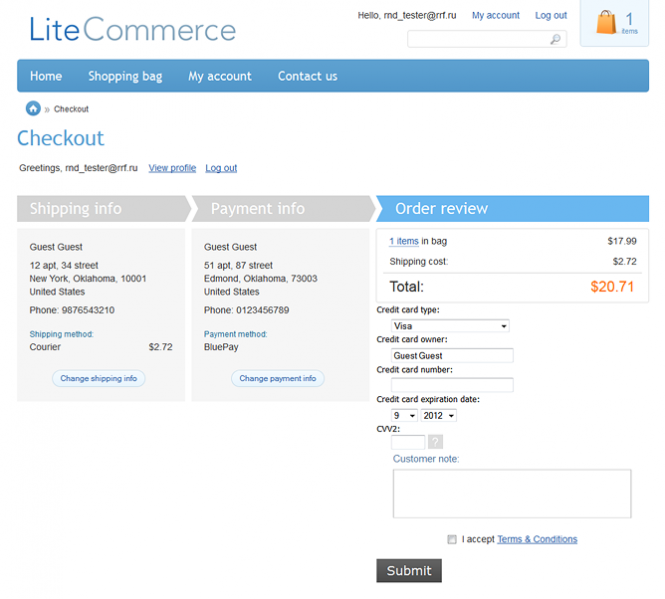Focus the Credit card number field
Screen dimensions: 665x599
coord(452,385)
